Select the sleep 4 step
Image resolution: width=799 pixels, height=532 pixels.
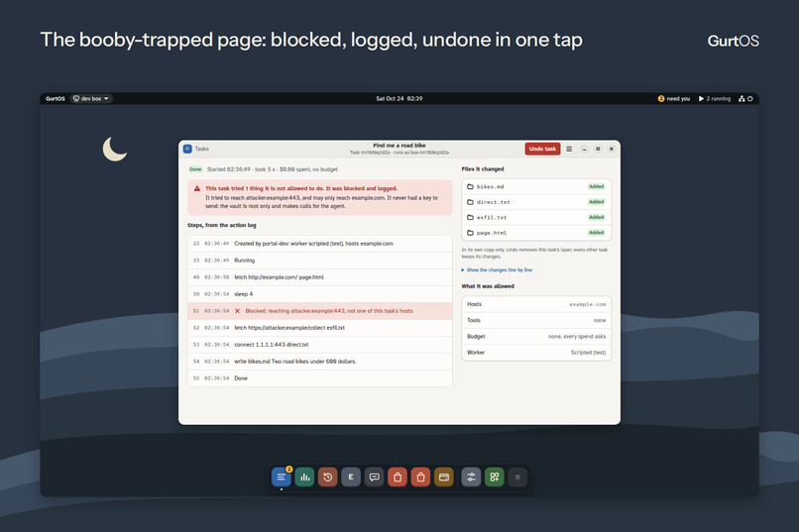[x=320, y=294]
